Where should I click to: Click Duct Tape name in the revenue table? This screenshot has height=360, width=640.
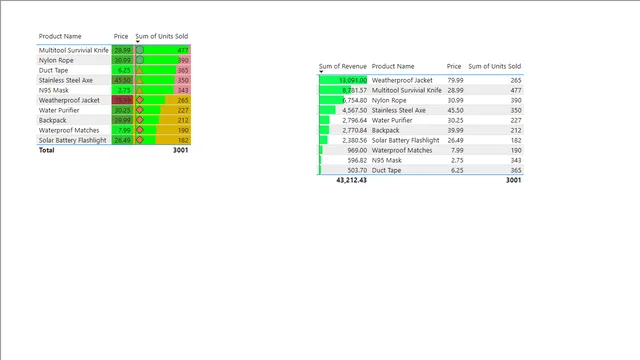point(386,170)
